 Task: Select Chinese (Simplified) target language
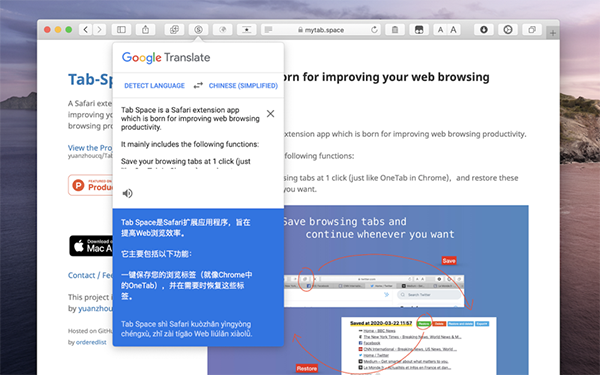point(243,86)
